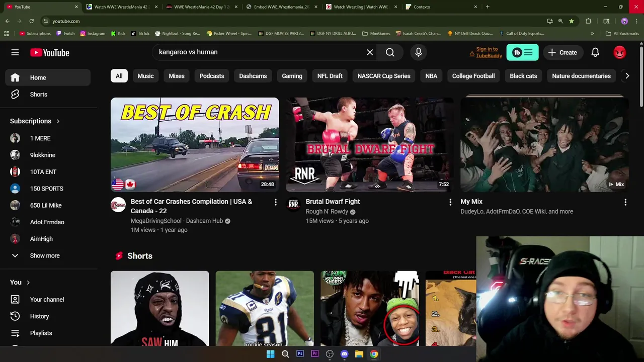This screenshot has width=644, height=362.
Task: Select the Mixes filter chip
Action: [177, 76]
